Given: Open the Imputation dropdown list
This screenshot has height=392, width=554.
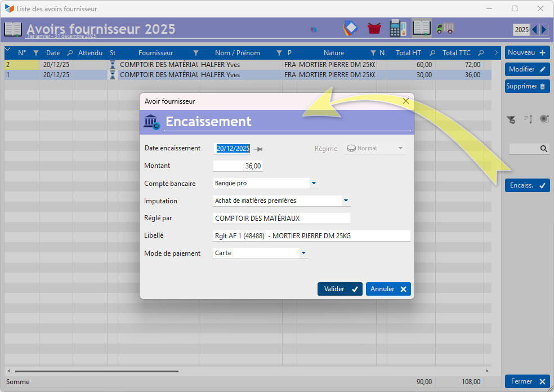Looking at the screenshot, I should [x=346, y=201].
